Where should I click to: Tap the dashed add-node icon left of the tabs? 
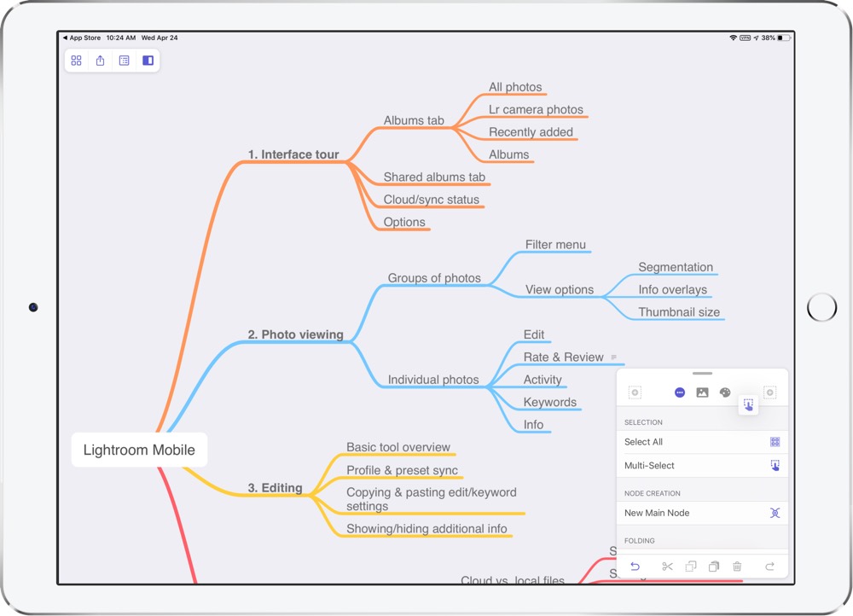coord(635,392)
